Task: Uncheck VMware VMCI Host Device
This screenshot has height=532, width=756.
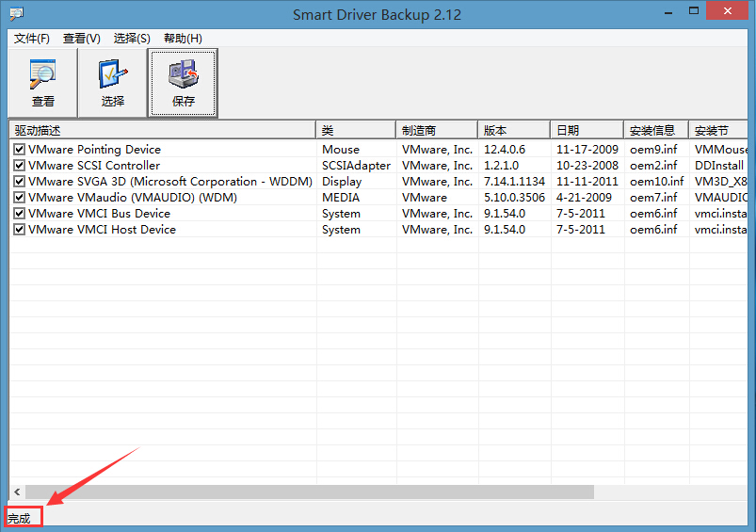Action: (x=19, y=229)
